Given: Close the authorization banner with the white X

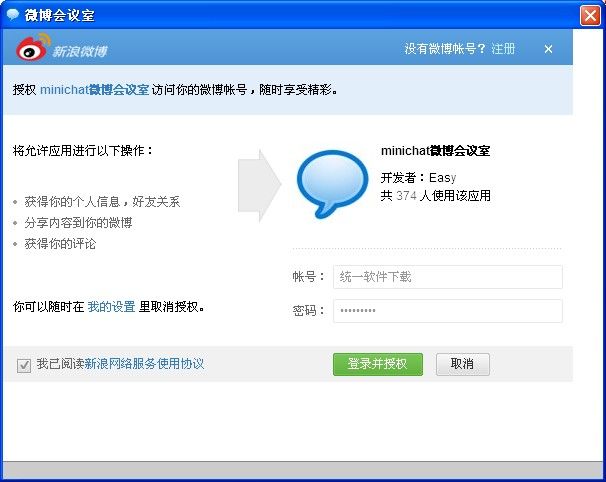Looking at the screenshot, I should click(x=548, y=49).
